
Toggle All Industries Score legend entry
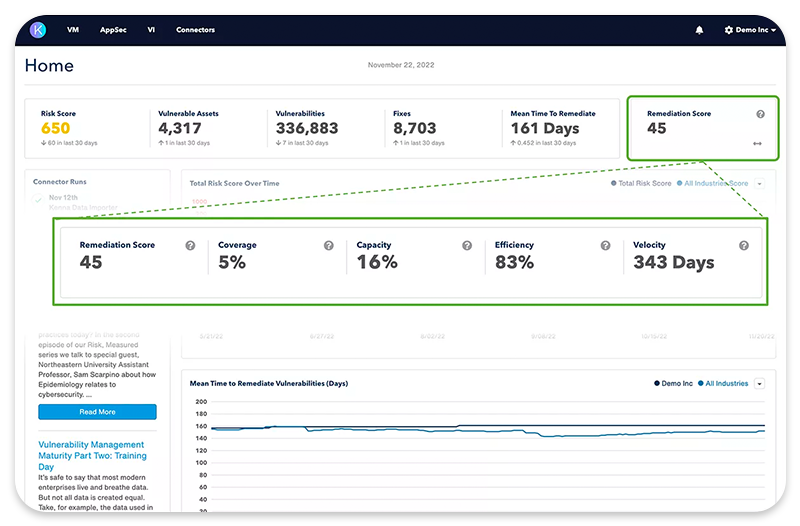[x=712, y=183]
